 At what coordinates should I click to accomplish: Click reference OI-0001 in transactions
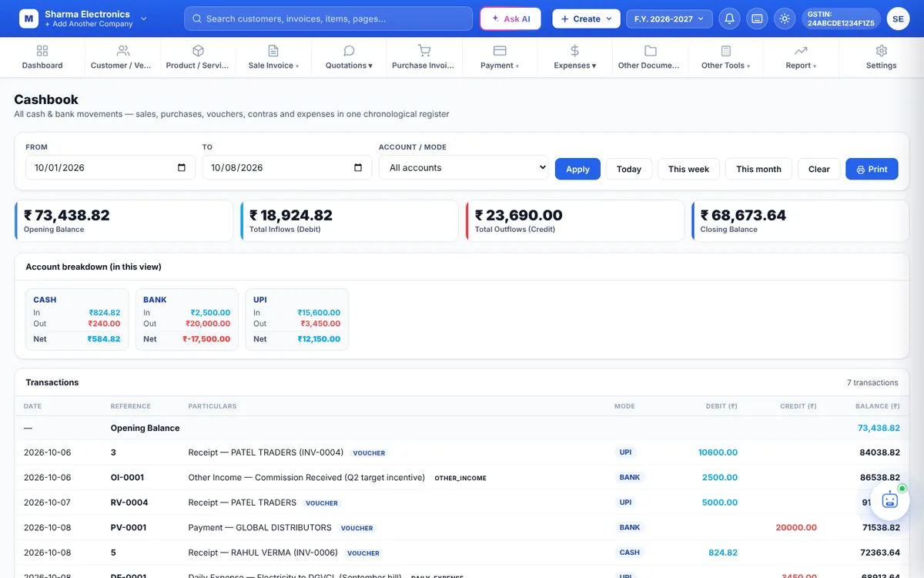[127, 478]
